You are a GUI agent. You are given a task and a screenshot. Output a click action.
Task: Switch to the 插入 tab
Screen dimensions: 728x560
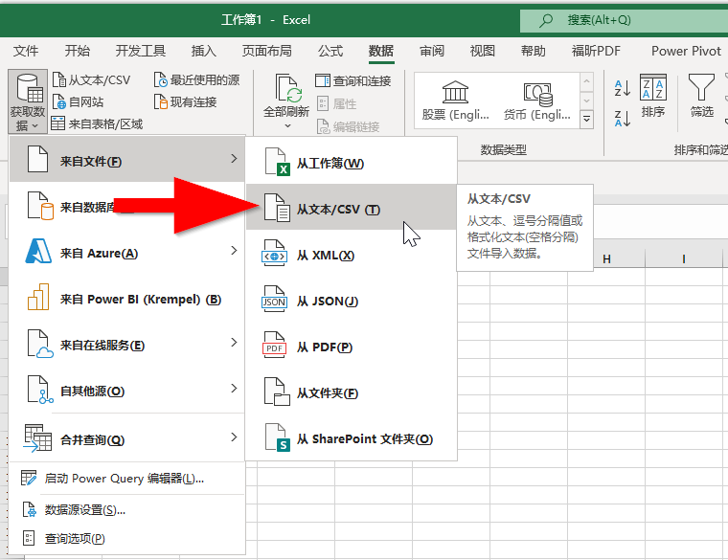[x=203, y=51]
